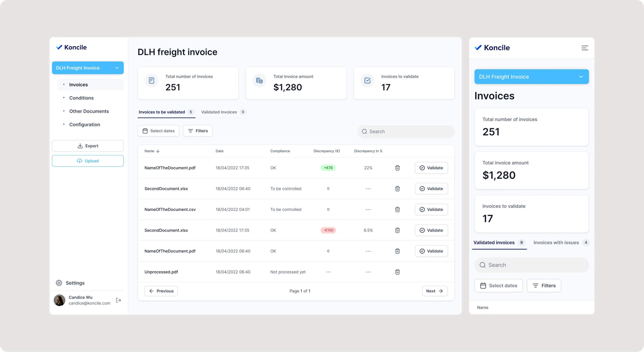Expand the DLH Freight Invoice sidebar dropdown
This screenshot has height=352, width=644.
click(x=88, y=68)
